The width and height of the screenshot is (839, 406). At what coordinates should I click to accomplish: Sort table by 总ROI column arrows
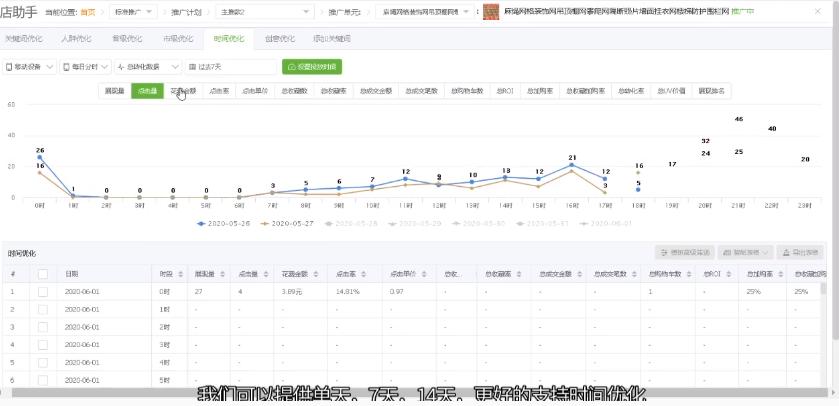tap(728, 274)
